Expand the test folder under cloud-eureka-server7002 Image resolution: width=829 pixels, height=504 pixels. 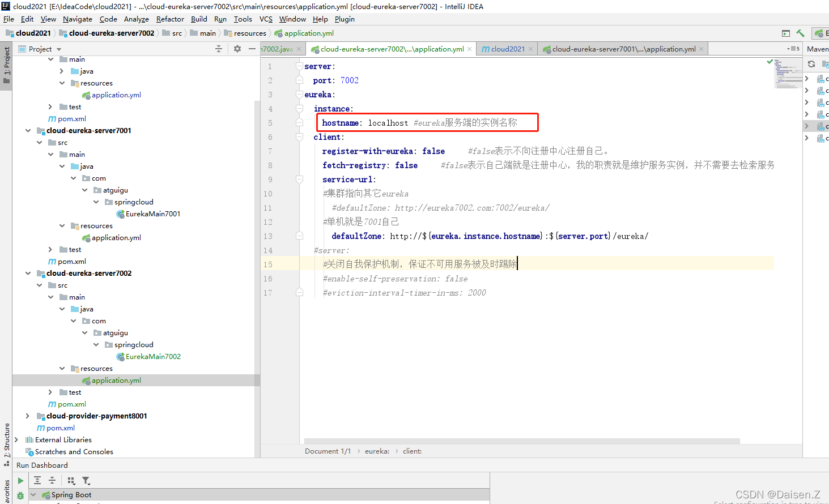click(50, 392)
